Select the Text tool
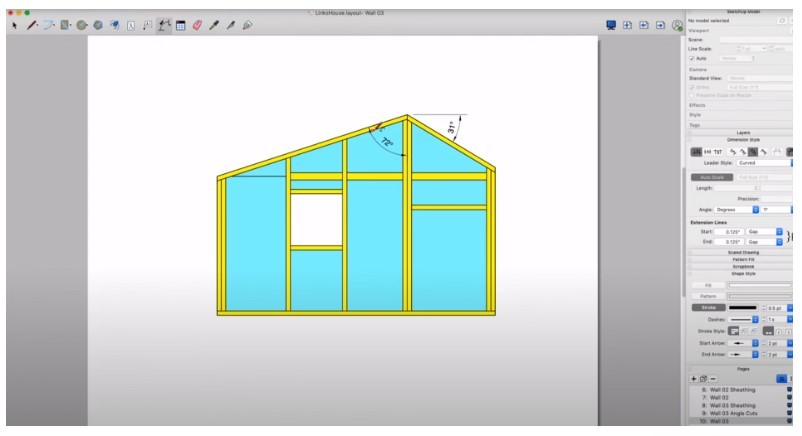The width and height of the screenshot is (802, 436). (131, 26)
